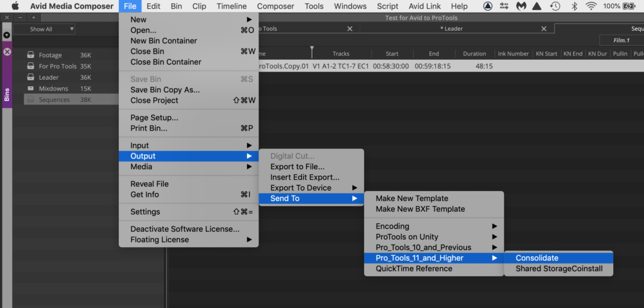Click the circled triangle menu bar icon
Screen dimensions: 644x308
[x=487, y=6]
